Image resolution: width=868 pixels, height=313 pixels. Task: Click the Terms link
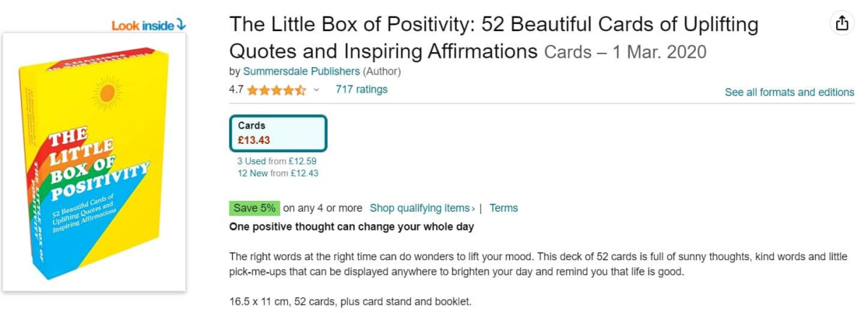pos(503,208)
